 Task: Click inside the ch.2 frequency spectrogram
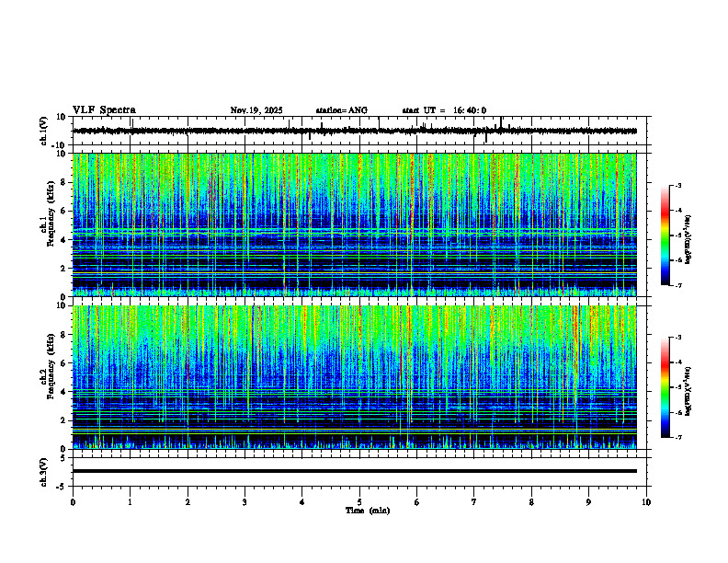tap(355, 377)
